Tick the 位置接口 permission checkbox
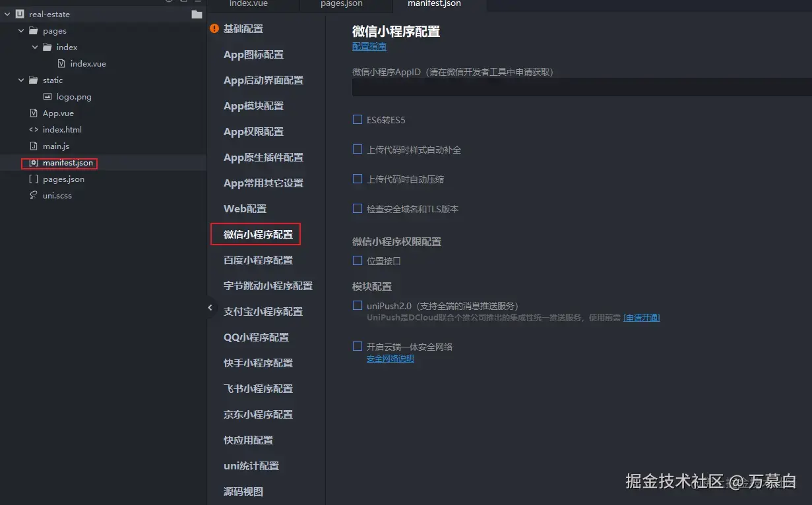 (x=358, y=260)
